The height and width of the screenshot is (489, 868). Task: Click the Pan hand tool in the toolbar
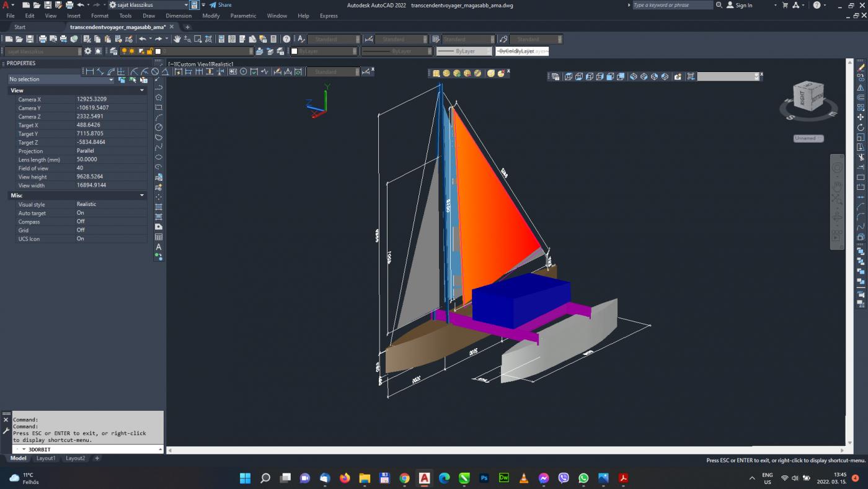[x=177, y=39]
